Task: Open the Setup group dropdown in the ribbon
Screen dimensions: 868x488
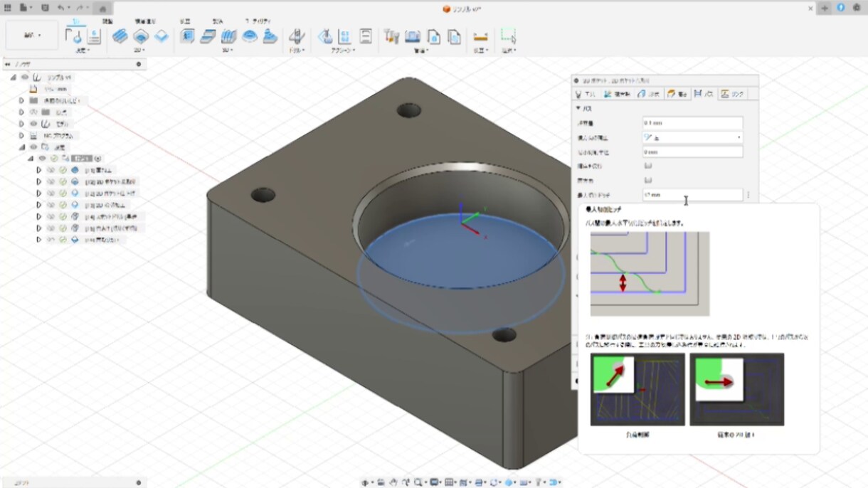Action: [83, 51]
